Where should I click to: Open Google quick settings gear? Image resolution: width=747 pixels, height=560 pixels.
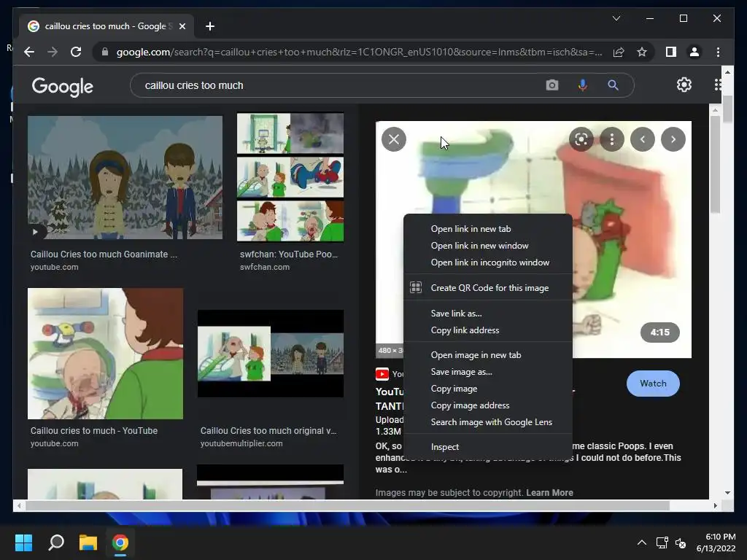(684, 85)
